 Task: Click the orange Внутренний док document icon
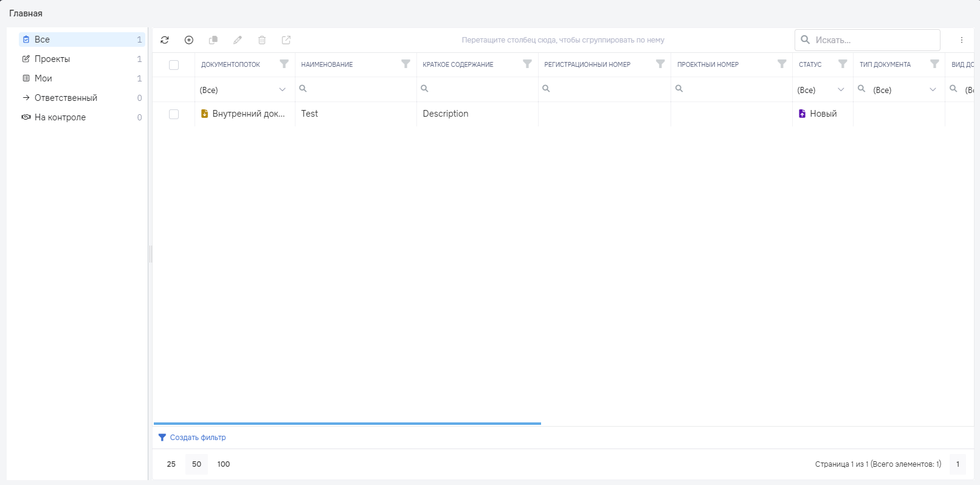click(204, 114)
